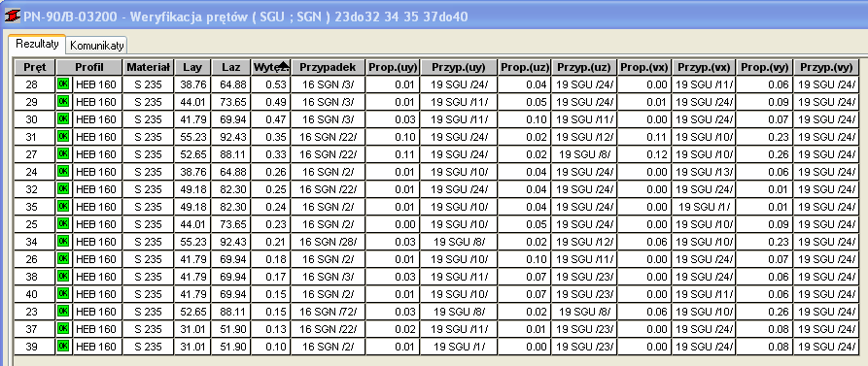This screenshot has width=868, height=366.
Task: Click S 235 material in bar 37 row
Action: [x=149, y=328]
